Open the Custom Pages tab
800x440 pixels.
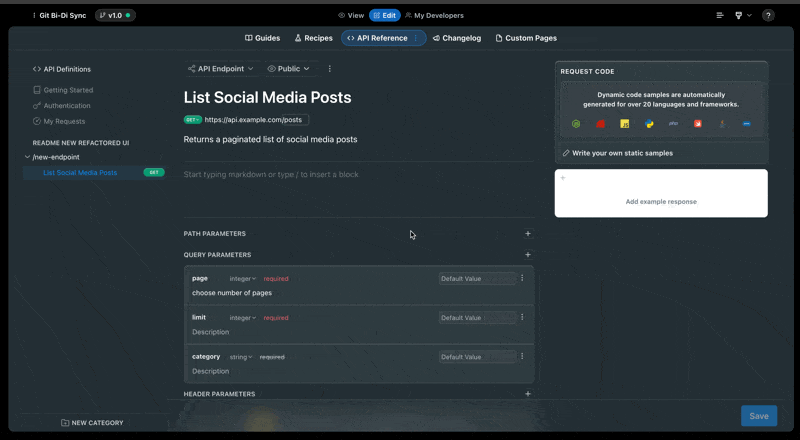526,38
